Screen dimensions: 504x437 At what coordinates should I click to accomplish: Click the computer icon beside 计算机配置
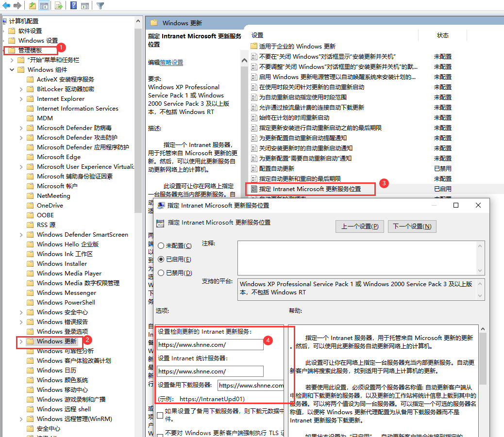pos(4,21)
